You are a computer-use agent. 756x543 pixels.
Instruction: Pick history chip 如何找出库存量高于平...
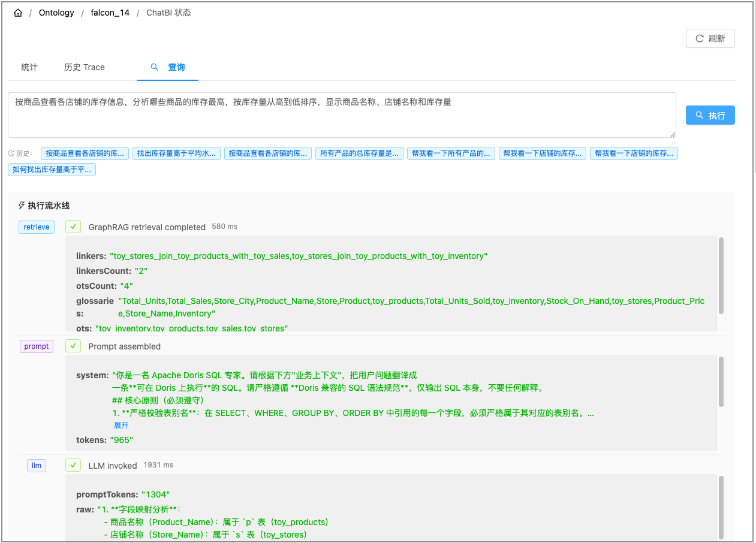pyautogui.click(x=52, y=170)
